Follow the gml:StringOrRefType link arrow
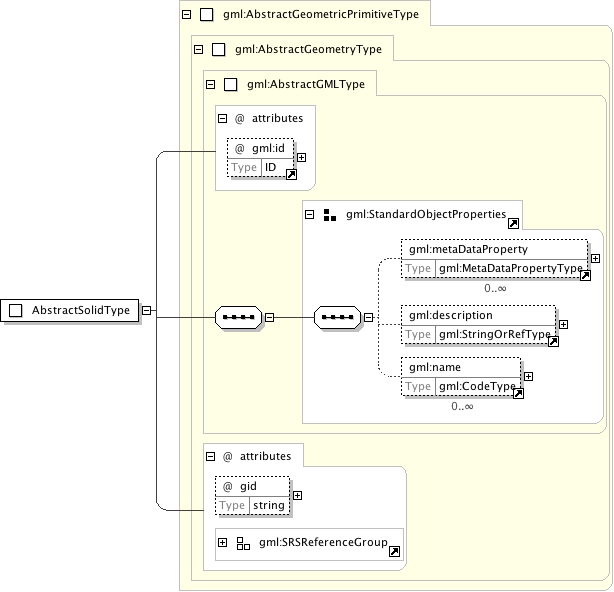This screenshot has width=614, height=592. pyautogui.click(x=553, y=342)
